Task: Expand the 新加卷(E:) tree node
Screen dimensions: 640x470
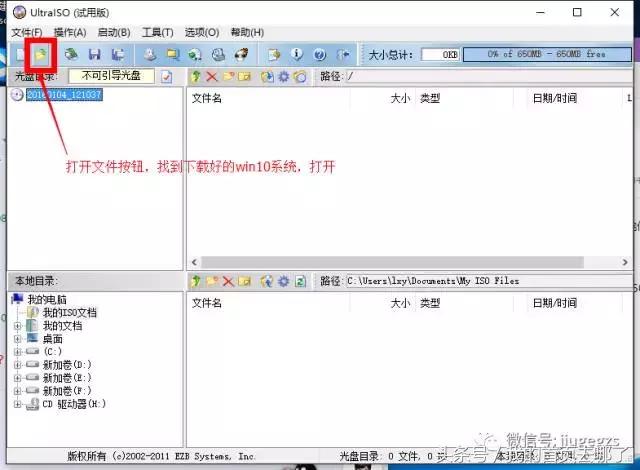Action: pyautogui.click(x=18, y=378)
